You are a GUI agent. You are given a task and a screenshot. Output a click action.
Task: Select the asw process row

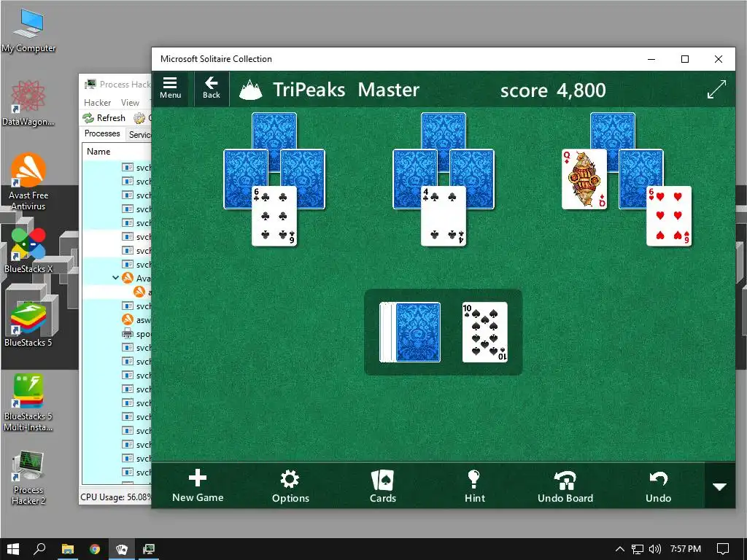[117, 320]
